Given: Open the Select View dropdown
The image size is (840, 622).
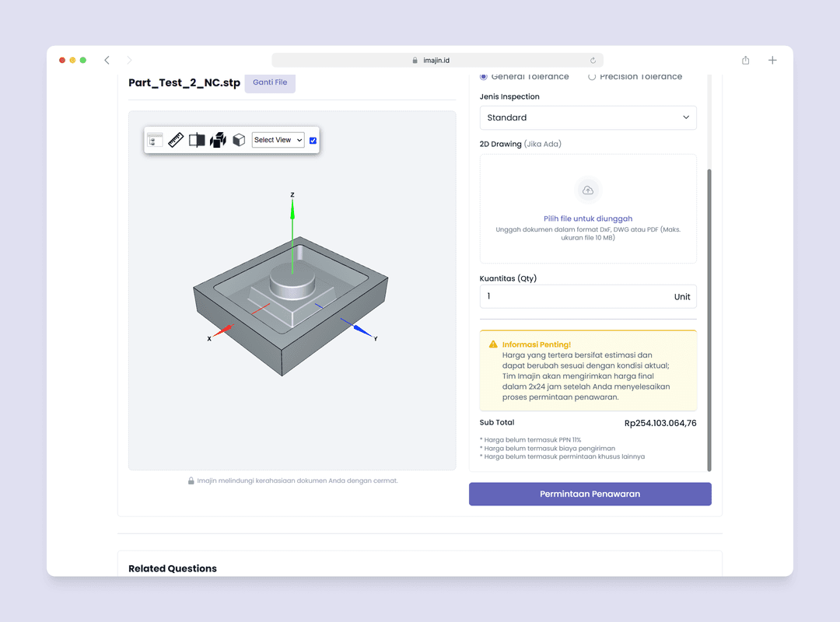Looking at the screenshot, I should click(x=278, y=140).
